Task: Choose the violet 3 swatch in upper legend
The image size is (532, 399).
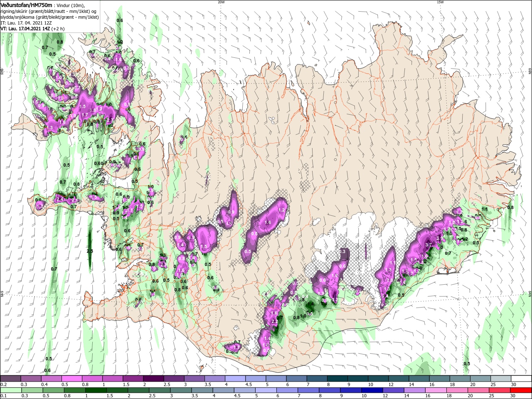Action: (195, 379)
